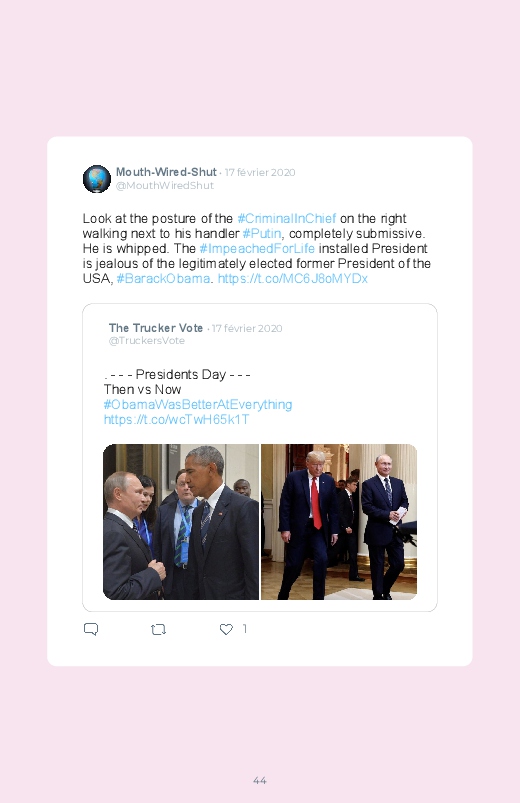The width and height of the screenshot is (520, 803).
Task: Click the reply speech bubble icon
Action: pyautogui.click(x=91, y=629)
